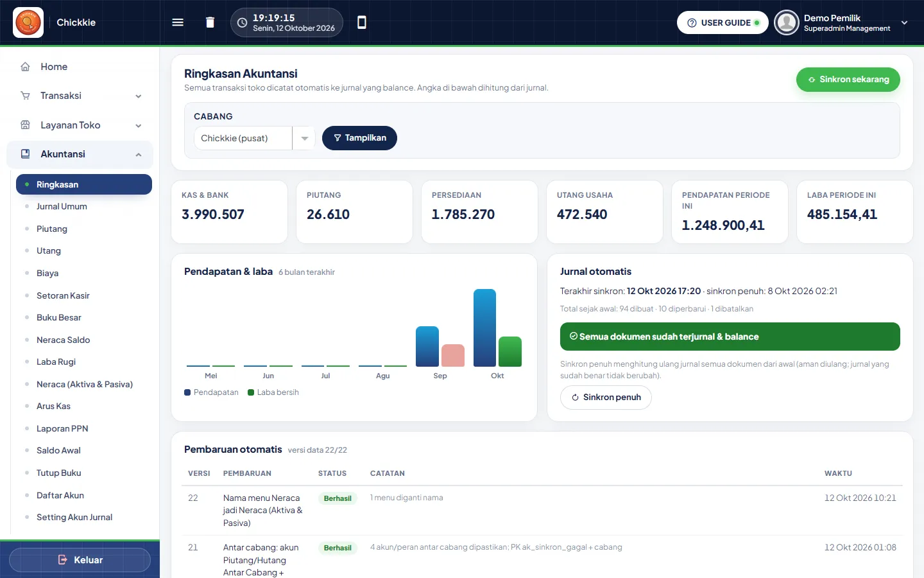Click the Okt Pendapatan blue bar

(484, 328)
